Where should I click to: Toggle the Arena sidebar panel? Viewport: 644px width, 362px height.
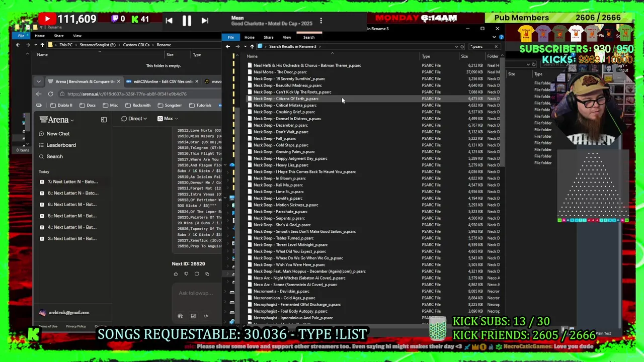(x=104, y=120)
